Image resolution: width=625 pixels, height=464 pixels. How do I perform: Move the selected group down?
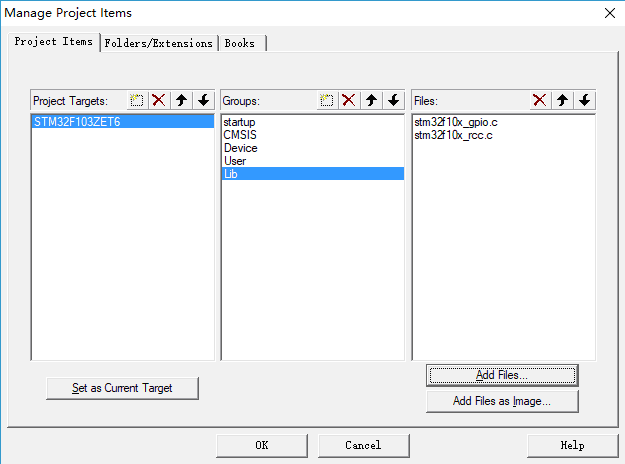point(394,100)
